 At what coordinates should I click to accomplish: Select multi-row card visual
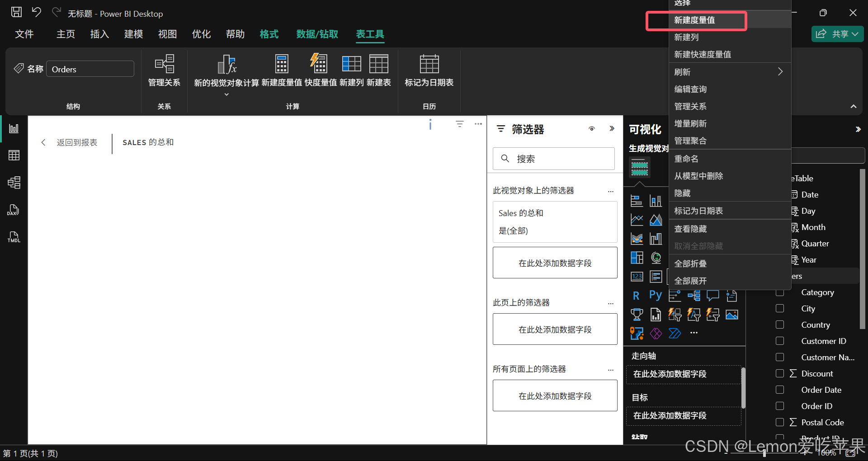656,277
